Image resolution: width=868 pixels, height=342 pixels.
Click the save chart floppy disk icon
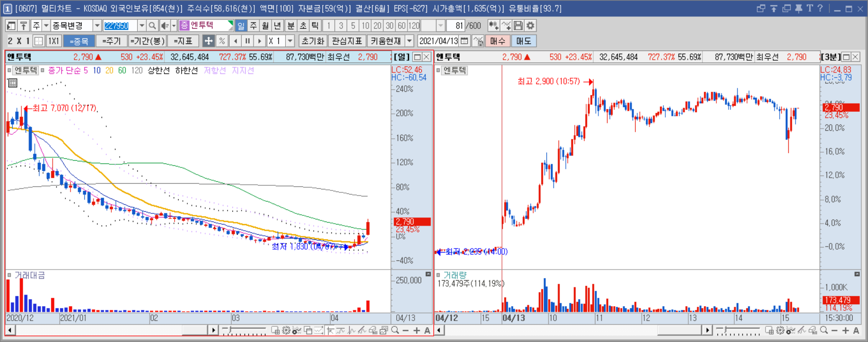click(518, 26)
